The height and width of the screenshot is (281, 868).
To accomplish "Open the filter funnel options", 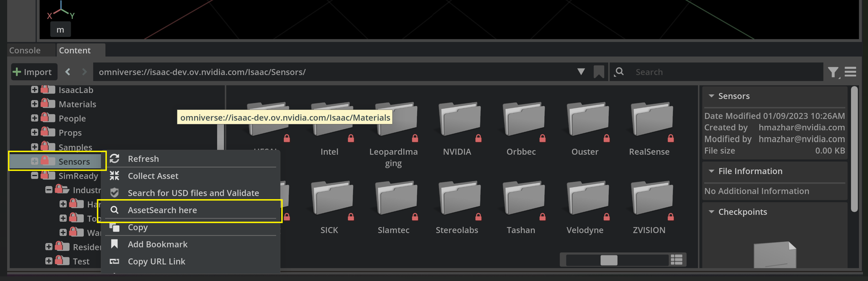I will click(x=834, y=72).
